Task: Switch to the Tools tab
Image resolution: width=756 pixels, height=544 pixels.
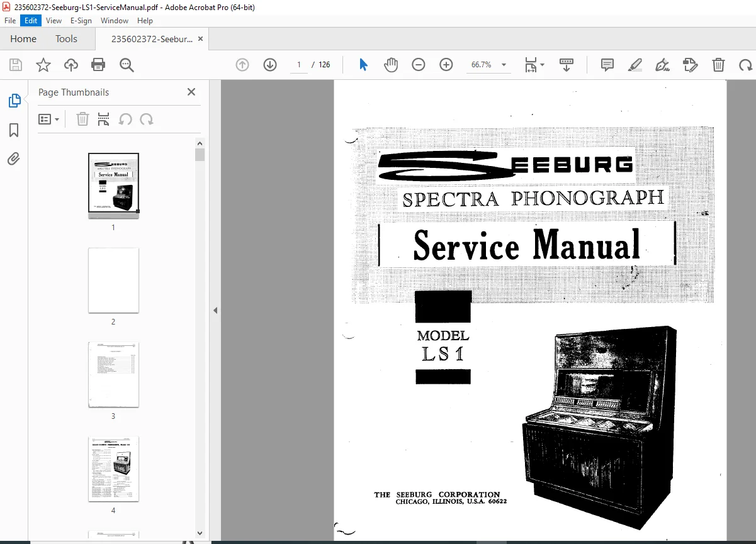Action: pyautogui.click(x=66, y=39)
